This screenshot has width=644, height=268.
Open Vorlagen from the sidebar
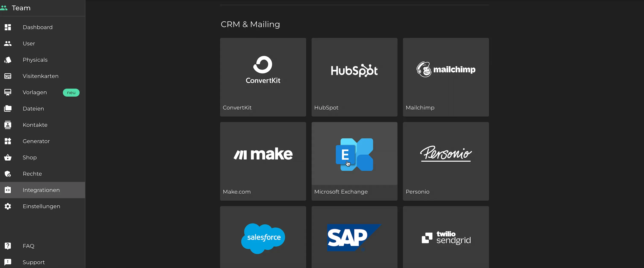click(42, 92)
